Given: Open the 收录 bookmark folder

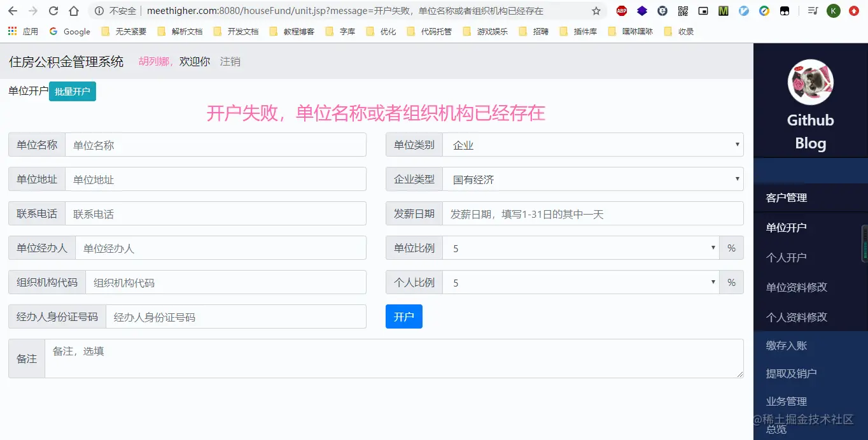Looking at the screenshot, I should pos(679,31).
